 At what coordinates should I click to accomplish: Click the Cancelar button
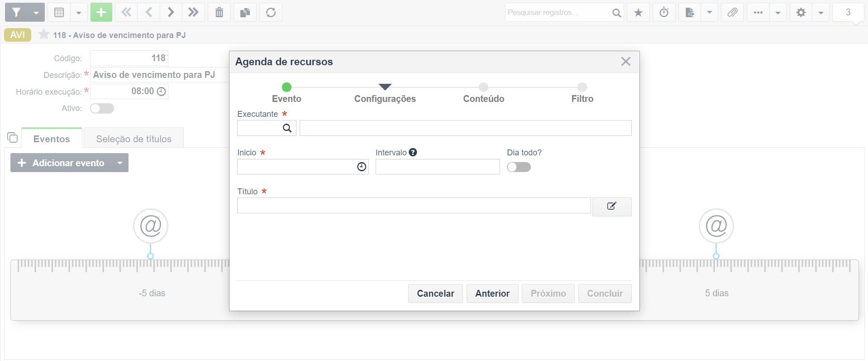[435, 294]
